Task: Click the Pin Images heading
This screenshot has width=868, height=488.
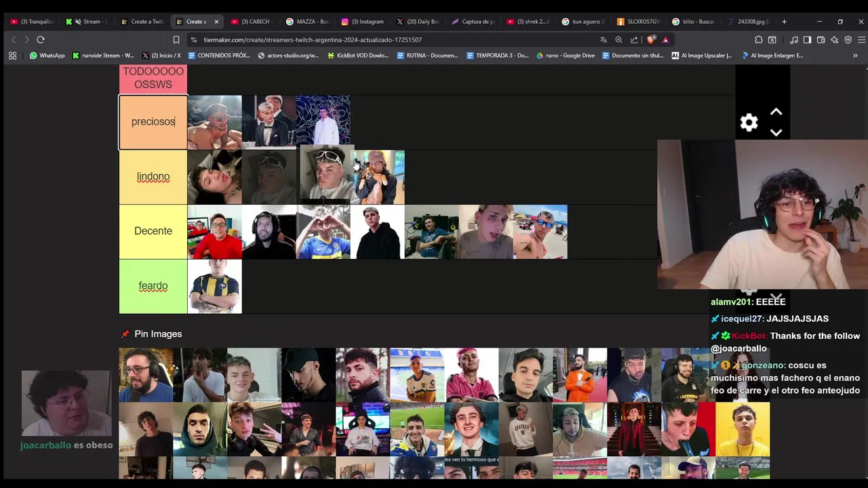Action: point(158,333)
